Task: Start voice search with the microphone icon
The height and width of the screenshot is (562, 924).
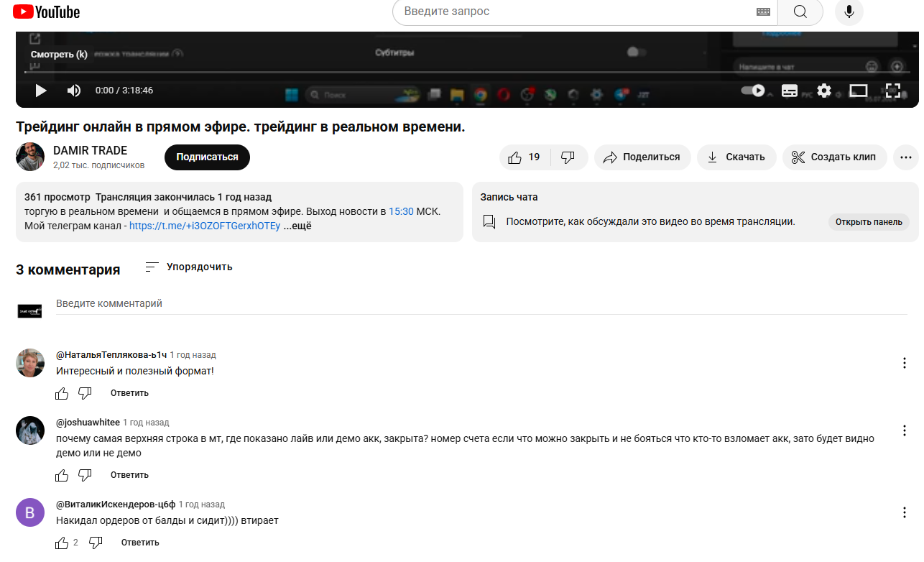Action: 849,11
